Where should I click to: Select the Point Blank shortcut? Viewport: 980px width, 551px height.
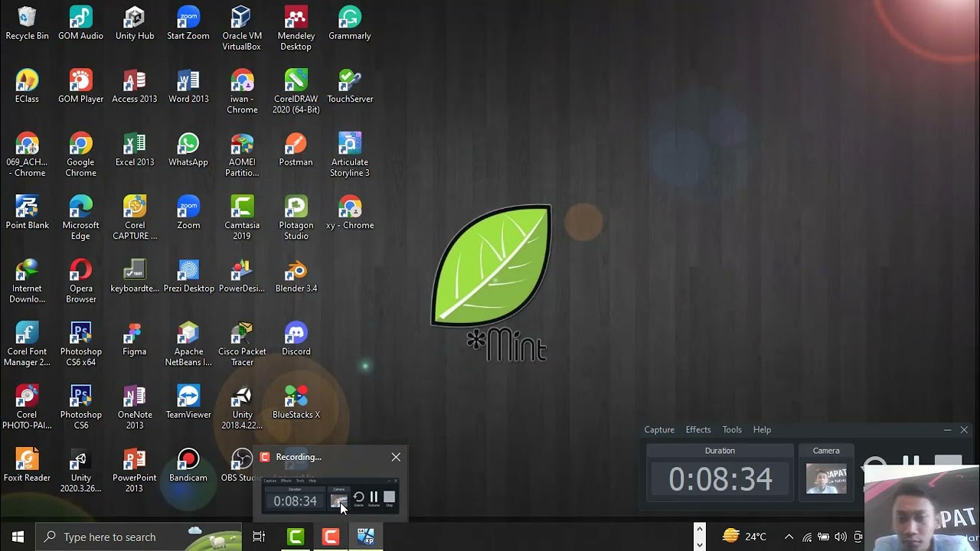[27, 213]
